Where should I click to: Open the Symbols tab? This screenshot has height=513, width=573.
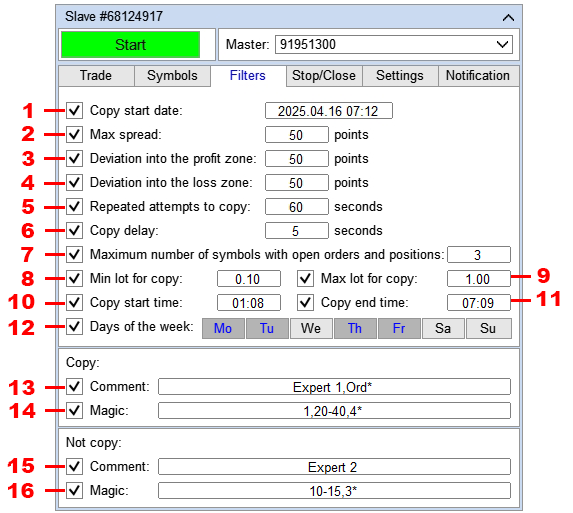pyautogui.click(x=172, y=76)
